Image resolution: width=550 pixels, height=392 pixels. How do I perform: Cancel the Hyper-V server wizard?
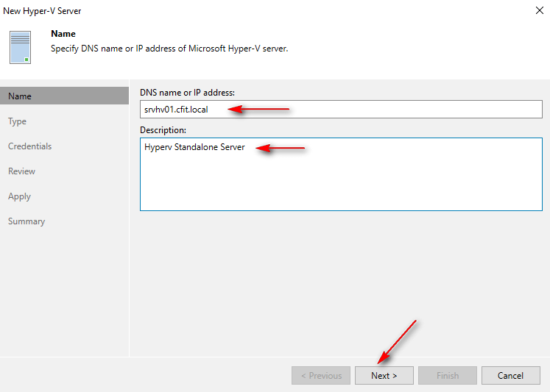point(510,376)
